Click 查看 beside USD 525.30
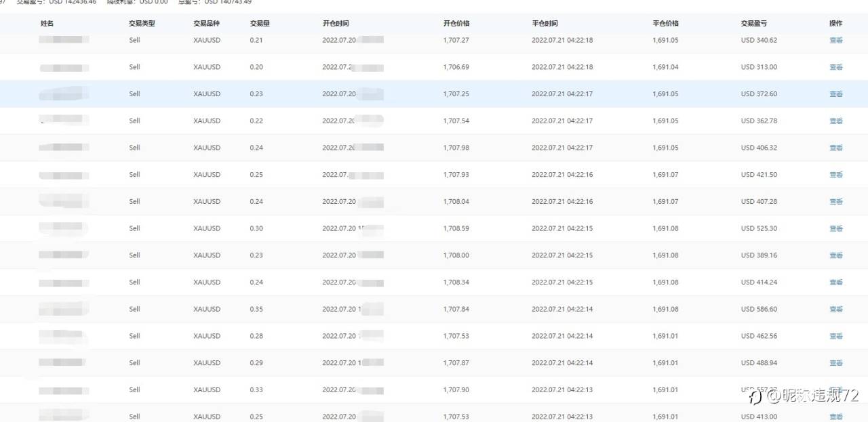The width and height of the screenshot is (868, 422). (x=836, y=228)
